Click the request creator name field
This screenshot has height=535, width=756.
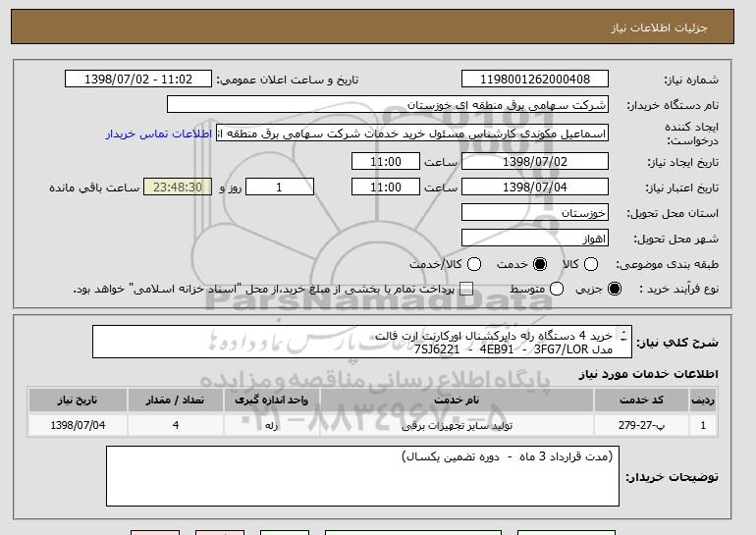click(x=412, y=134)
